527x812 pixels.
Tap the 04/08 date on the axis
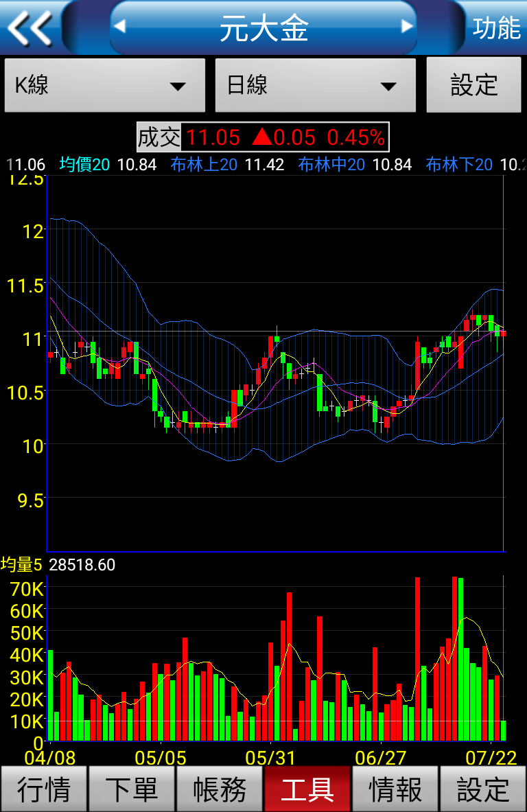pos(49,758)
